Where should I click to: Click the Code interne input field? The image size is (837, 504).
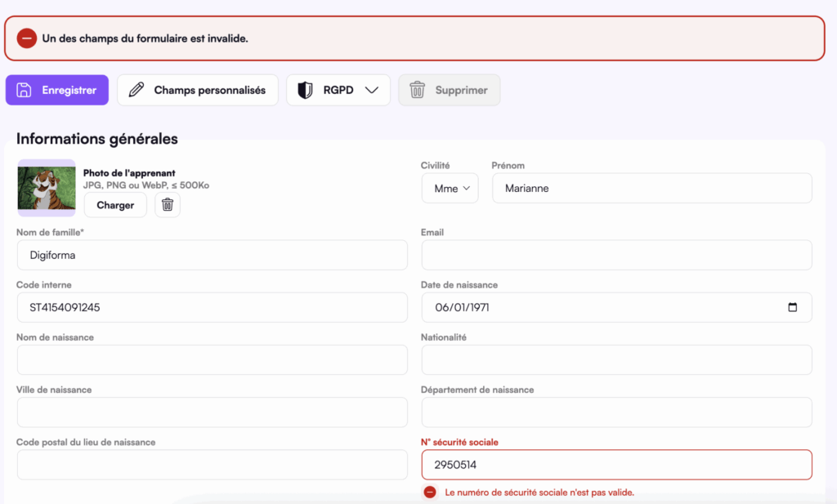212,307
